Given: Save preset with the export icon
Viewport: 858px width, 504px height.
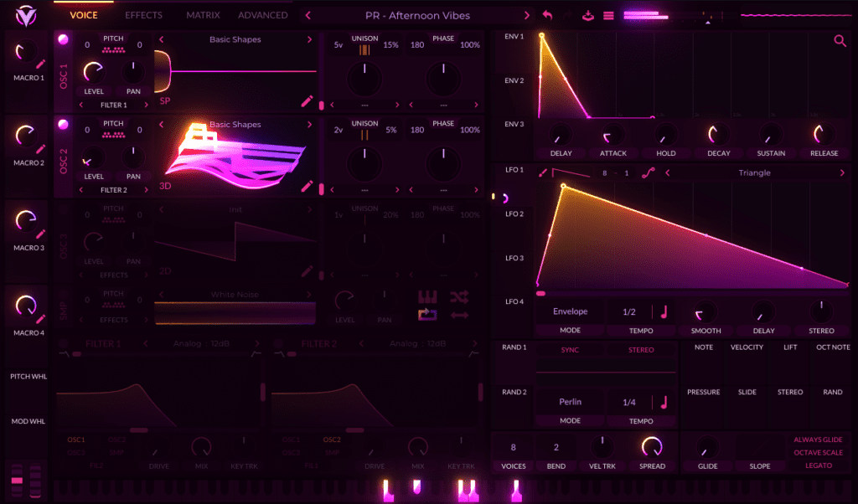Looking at the screenshot, I should click(x=588, y=15).
